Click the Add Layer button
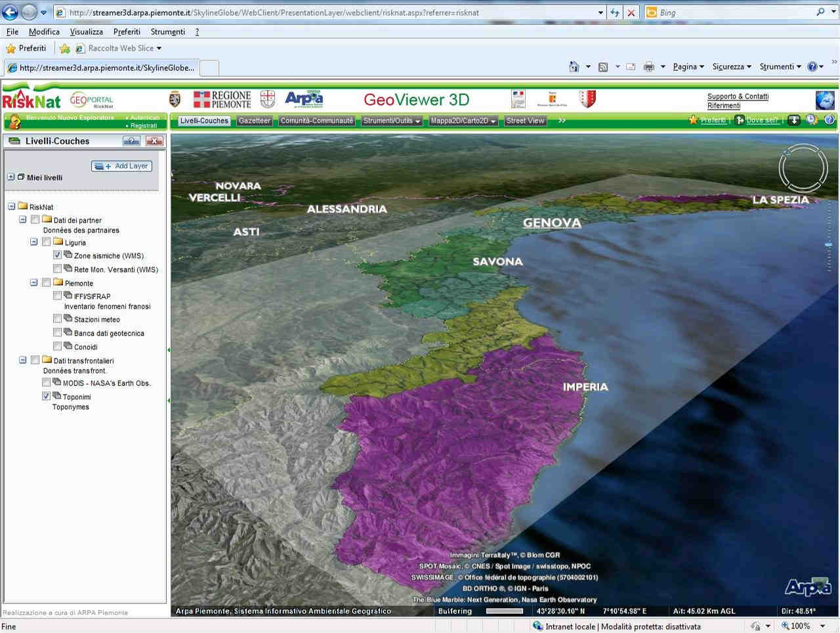Image resolution: width=840 pixels, height=633 pixels. 122,166
